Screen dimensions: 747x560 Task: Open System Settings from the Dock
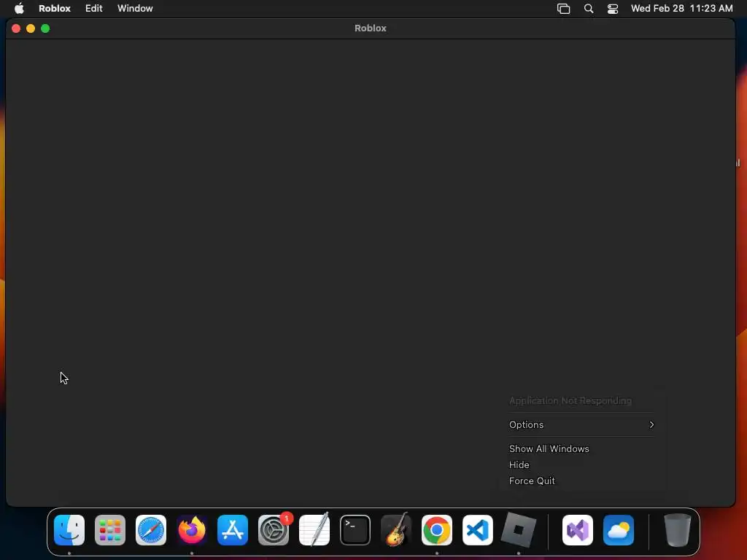click(x=274, y=530)
